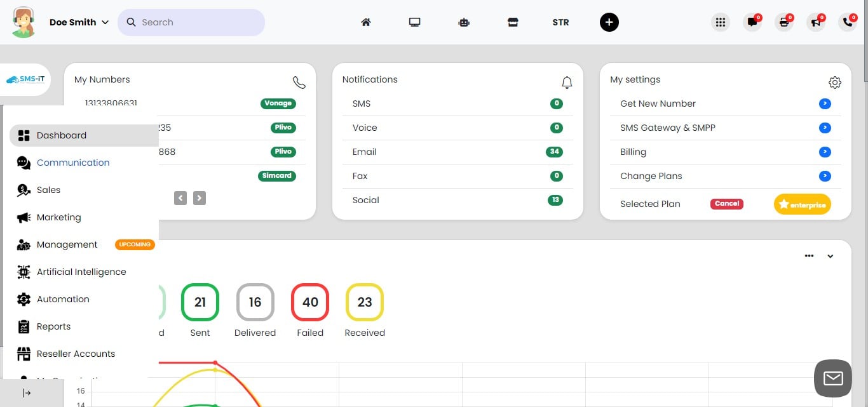
Task: Select the Failed 40 counter
Action: pos(310,302)
